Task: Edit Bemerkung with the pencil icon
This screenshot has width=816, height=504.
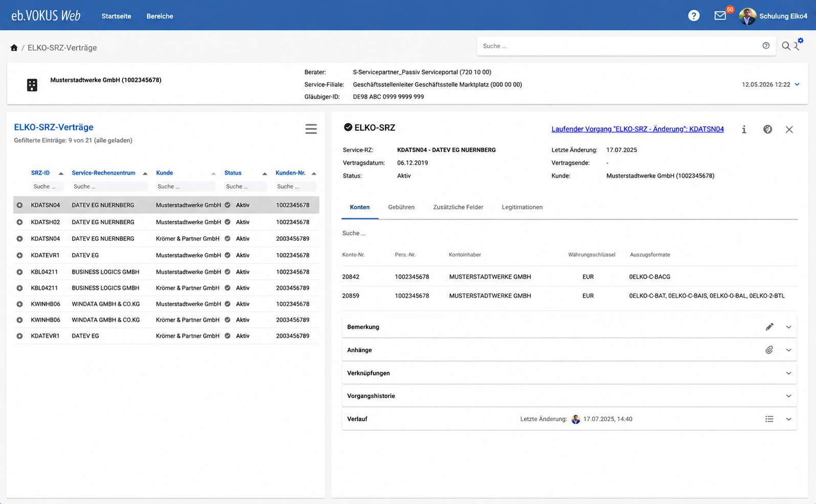Action: pyautogui.click(x=769, y=327)
